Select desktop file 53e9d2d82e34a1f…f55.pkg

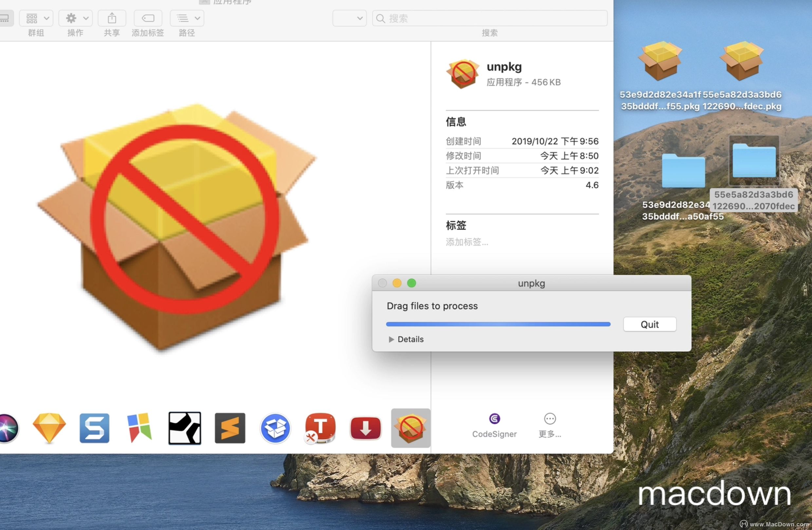click(660, 76)
